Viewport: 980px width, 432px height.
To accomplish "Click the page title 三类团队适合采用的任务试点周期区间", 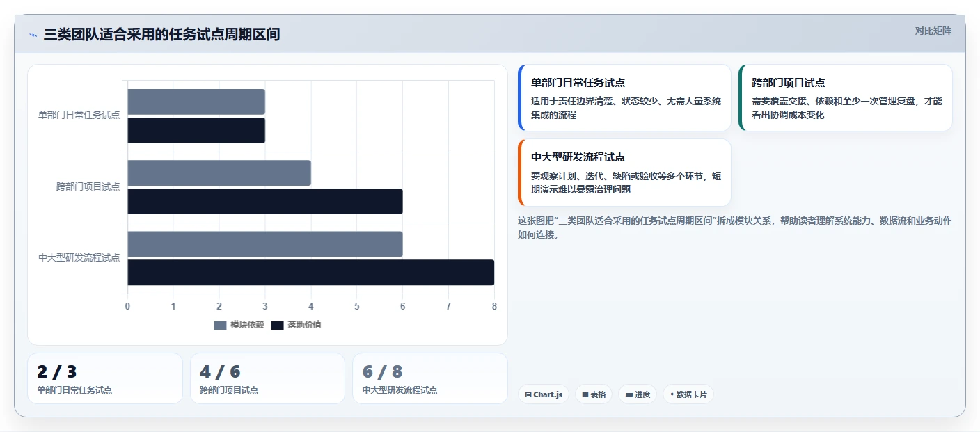I will [x=161, y=34].
